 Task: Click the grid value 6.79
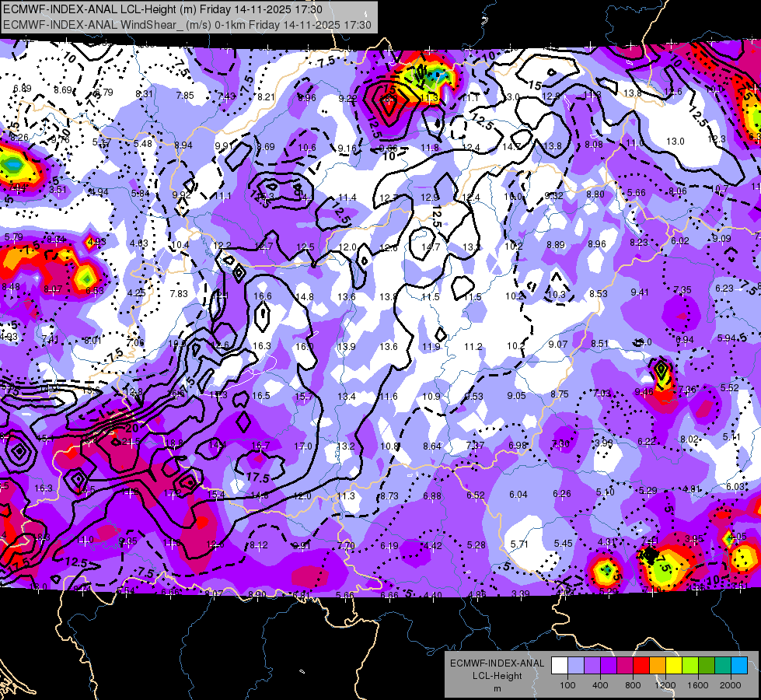click(x=103, y=92)
